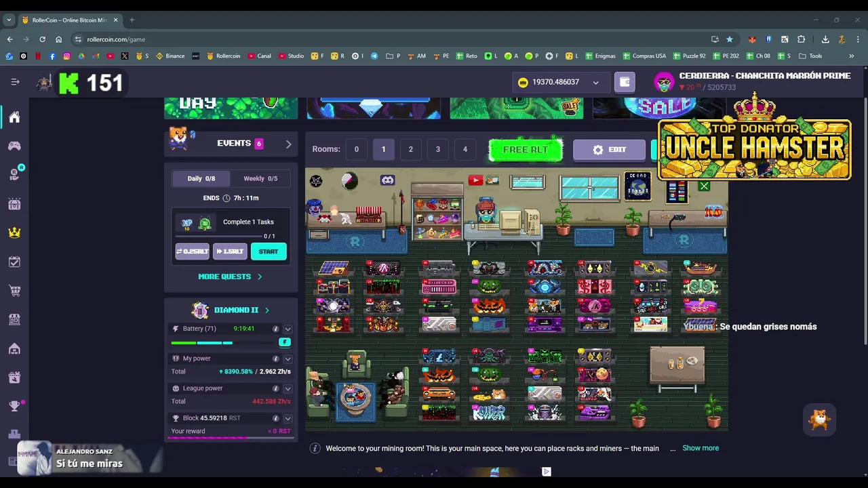Toggle the hamburger menu to expand sidebar
The width and height of the screenshot is (868, 488).
[15, 82]
